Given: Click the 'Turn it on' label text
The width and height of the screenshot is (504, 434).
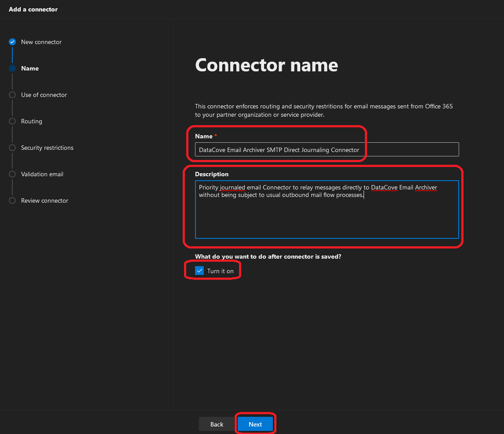Looking at the screenshot, I should (220, 271).
